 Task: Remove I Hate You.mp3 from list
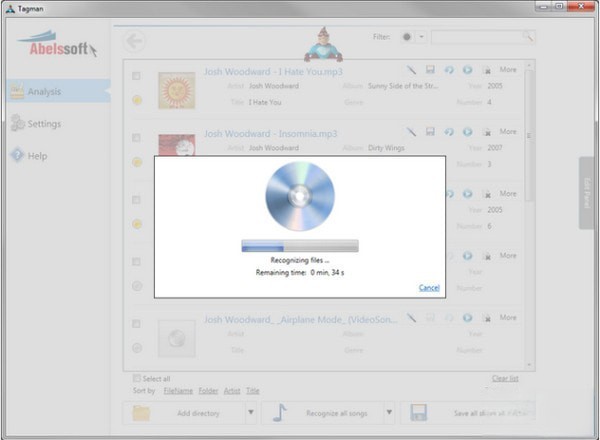click(x=487, y=70)
